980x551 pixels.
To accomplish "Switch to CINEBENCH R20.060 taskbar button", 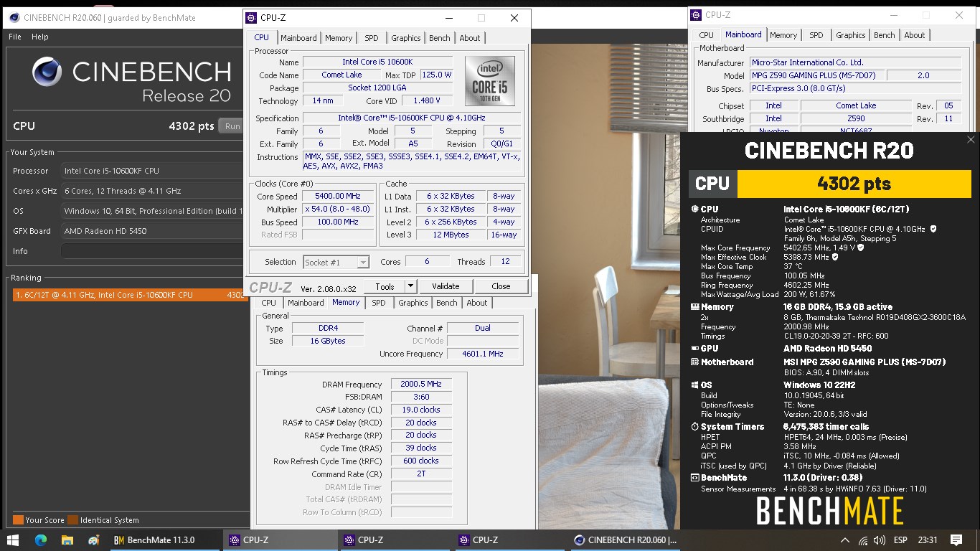I will 624,540.
